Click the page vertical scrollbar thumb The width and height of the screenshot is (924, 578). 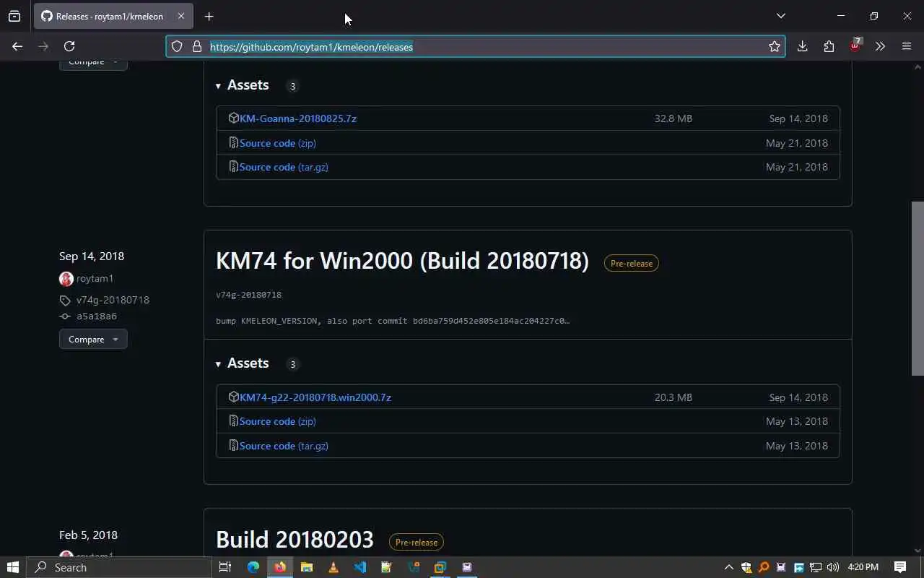click(x=918, y=288)
